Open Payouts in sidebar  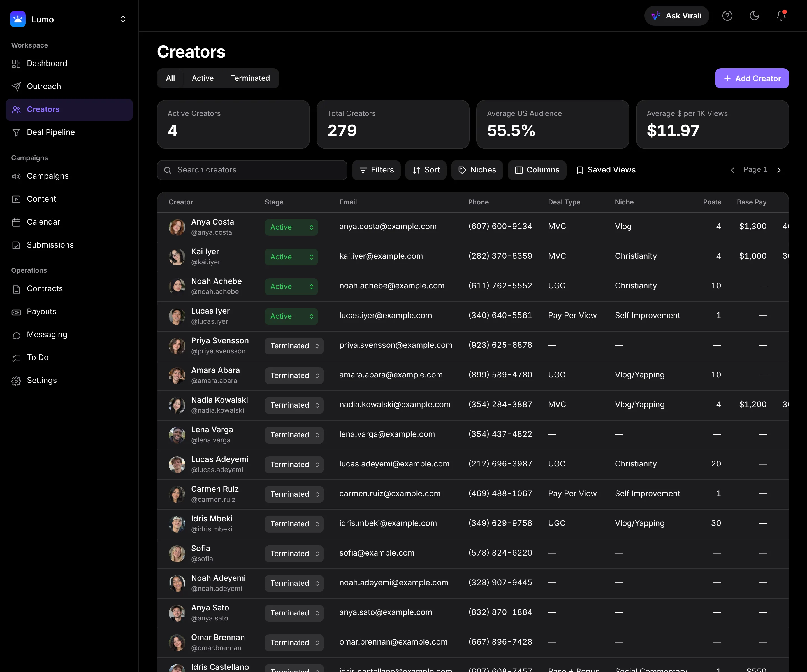pos(69,311)
